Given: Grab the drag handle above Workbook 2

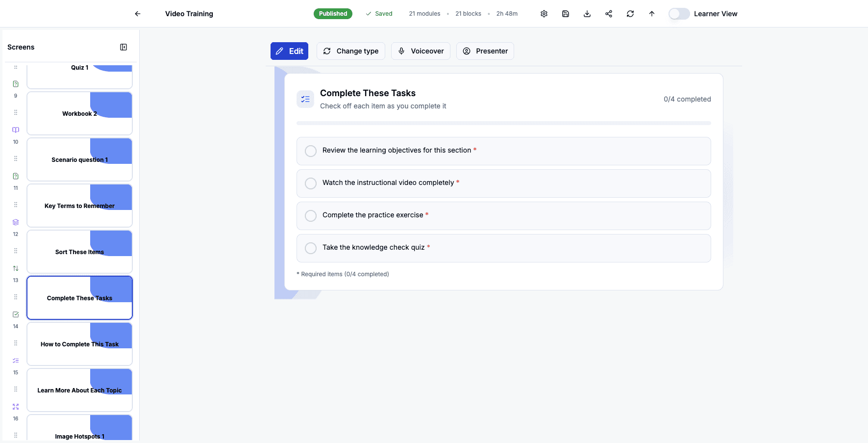Looking at the screenshot, I should point(16,112).
